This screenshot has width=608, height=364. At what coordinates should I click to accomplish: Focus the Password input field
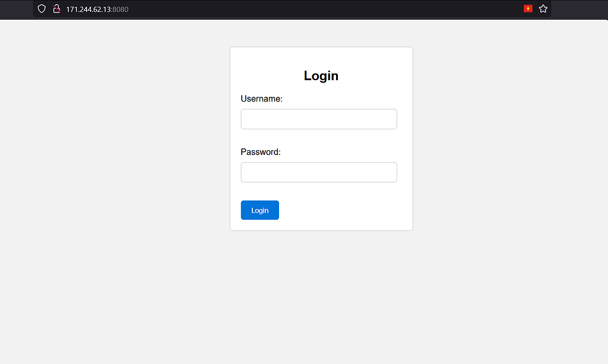[319, 172]
